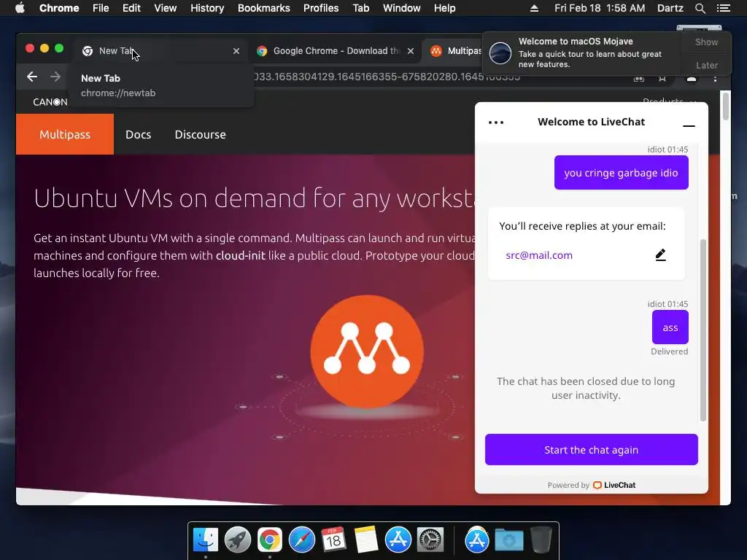
Task: Click the src@mail.com email address
Action: pyautogui.click(x=539, y=255)
